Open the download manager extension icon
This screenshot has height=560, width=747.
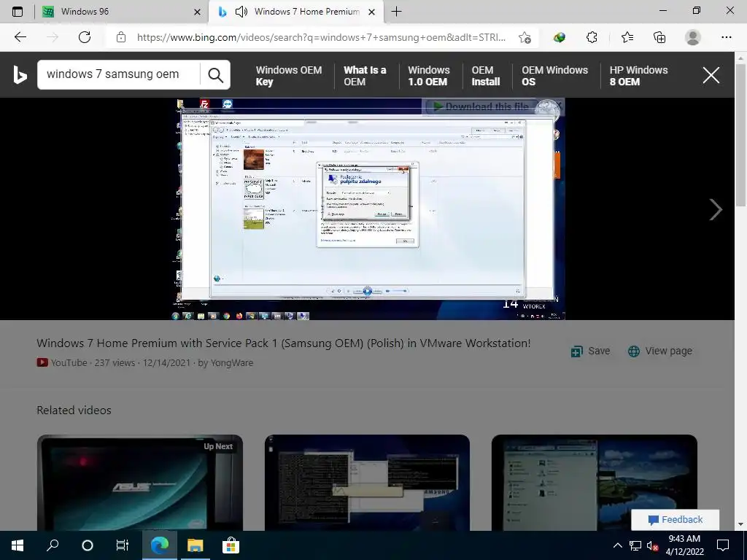pos(560,37)
